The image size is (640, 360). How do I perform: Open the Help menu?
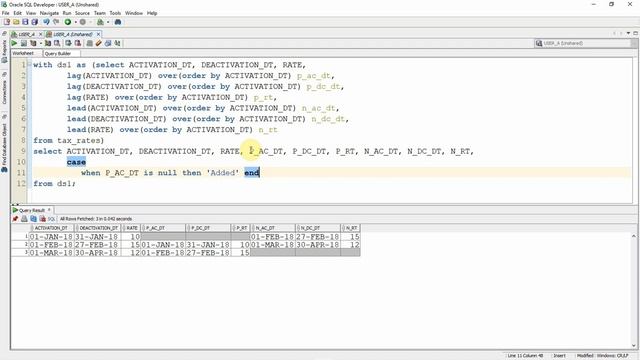pyautogui.click(x=152, y=13)
